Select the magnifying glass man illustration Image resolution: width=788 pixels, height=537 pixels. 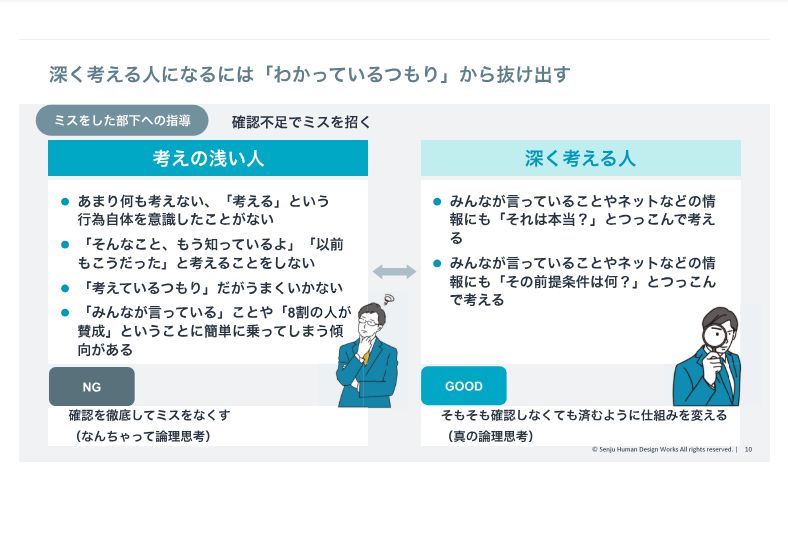point(708,357)
